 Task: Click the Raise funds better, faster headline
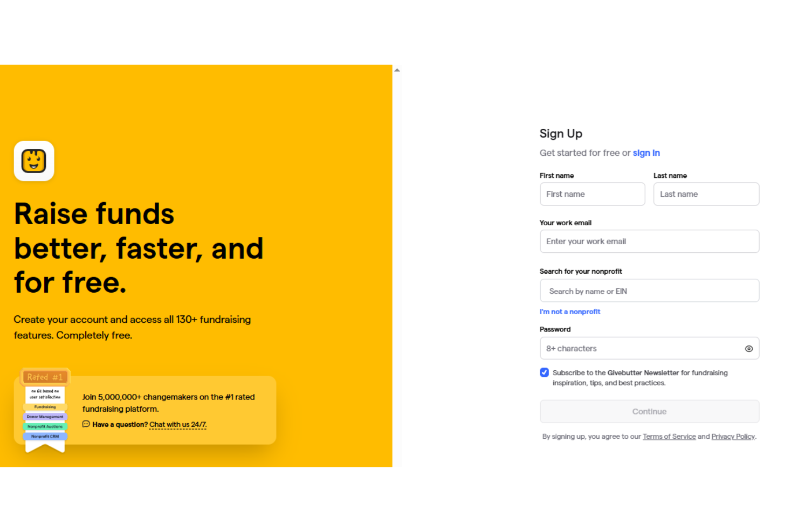[139, 248]
